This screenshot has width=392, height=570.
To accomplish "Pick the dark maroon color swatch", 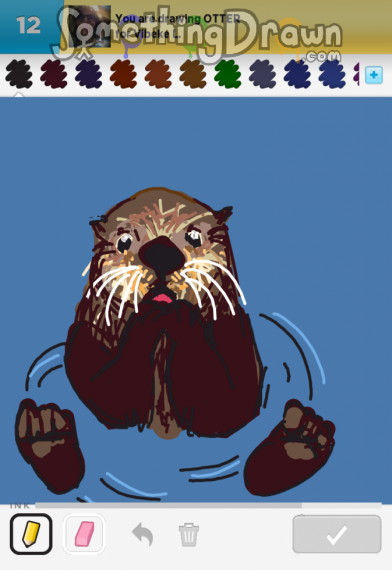I will tap(54, 75).
